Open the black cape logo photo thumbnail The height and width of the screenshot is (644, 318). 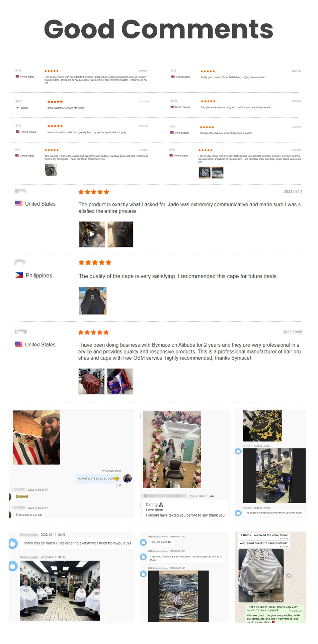(120, 234)
